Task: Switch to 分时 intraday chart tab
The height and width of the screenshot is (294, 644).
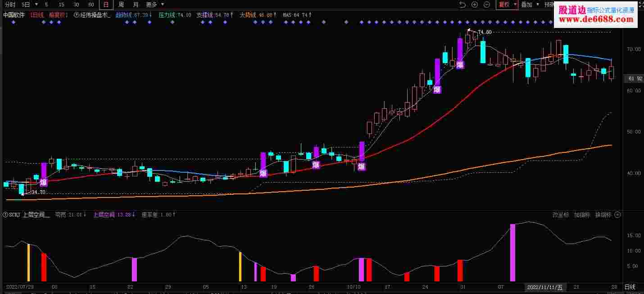Action: click(x=9, y=5)
